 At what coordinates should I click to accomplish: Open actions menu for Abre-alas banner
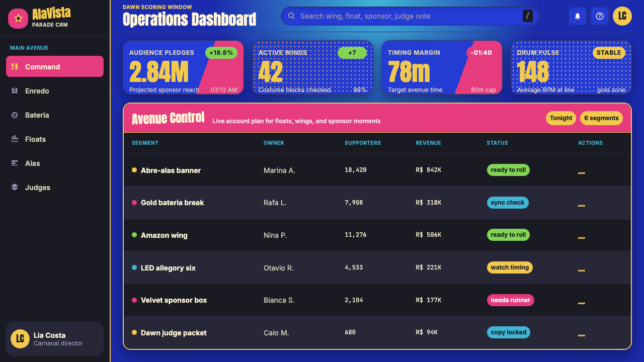tap(582, 172)
